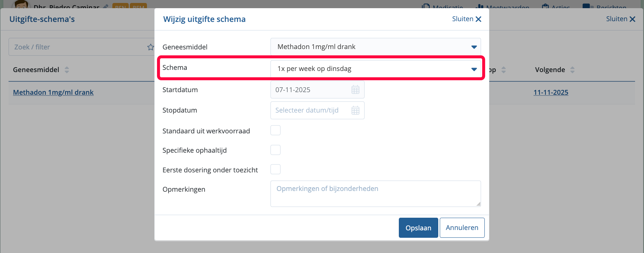Viewport: 644px width, 253px height.
Task: Click the sort arrows beside Geneesmiddel column
Action: 67,70
